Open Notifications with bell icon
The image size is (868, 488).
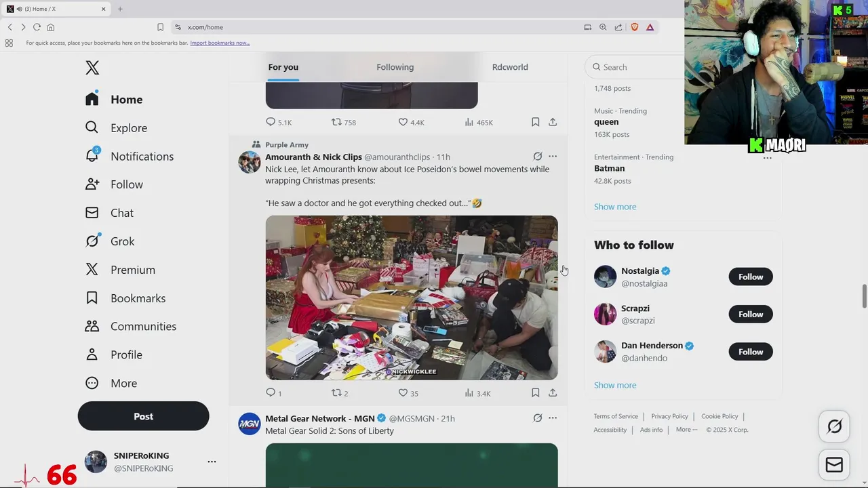(x=129, y=157)
